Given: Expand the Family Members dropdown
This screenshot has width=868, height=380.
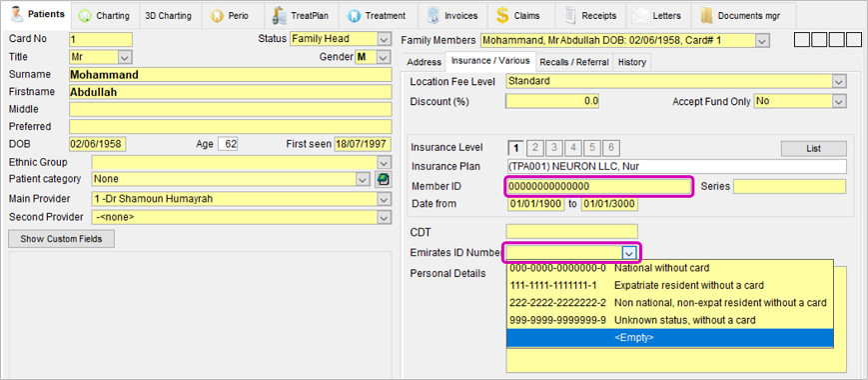Looking at the screenshot, I should [x=762, y=40].
